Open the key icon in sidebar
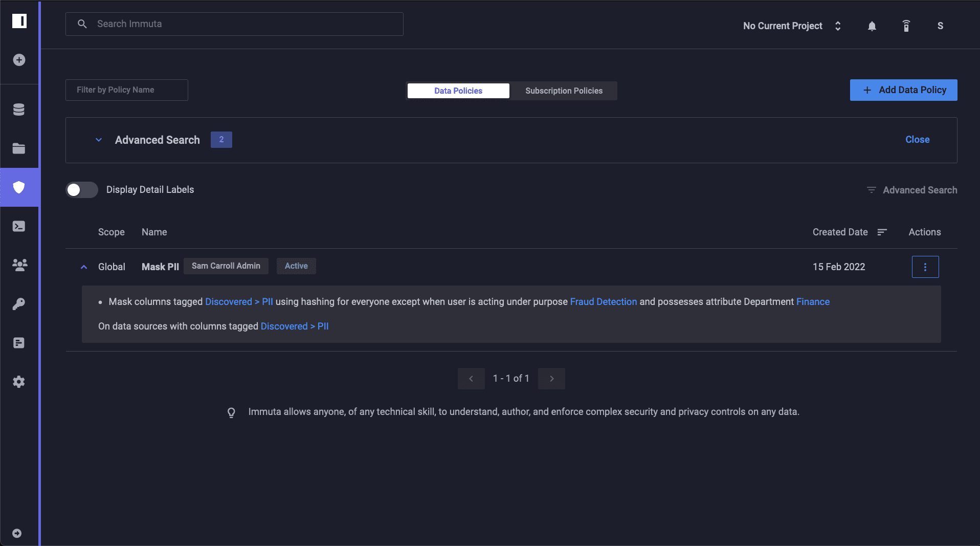The width and height of the screenshot is (980, 546). [x=19, y=304]
